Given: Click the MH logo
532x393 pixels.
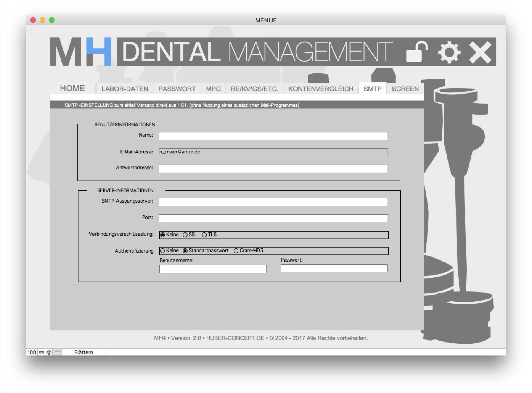Looking at the screenshot, I should pyautogui.click(x=80, y=52).
